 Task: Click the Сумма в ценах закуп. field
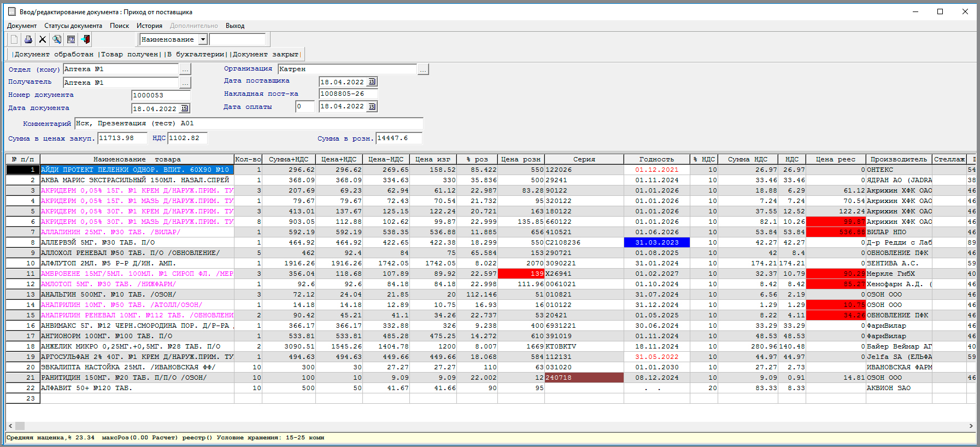tap(122, 138)
